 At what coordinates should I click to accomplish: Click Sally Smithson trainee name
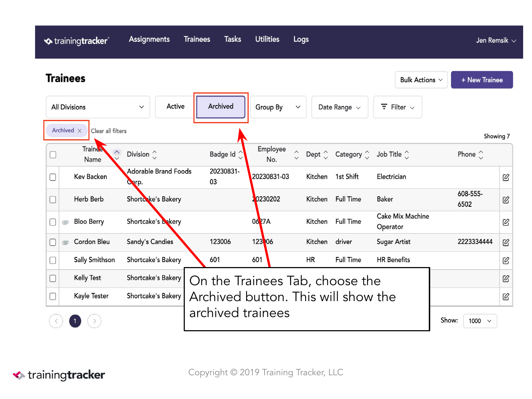point(94,260)
